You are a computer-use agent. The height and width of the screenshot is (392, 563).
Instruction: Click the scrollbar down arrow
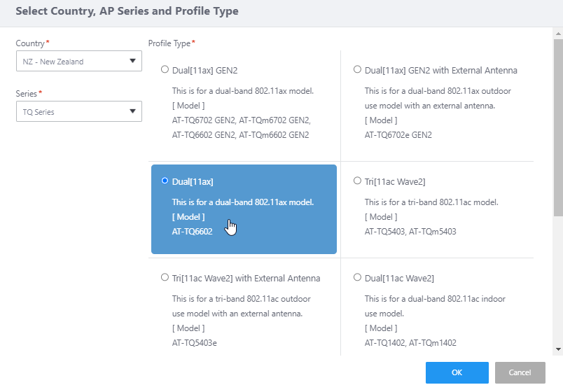pyautogui.click(x=558, y=349)
